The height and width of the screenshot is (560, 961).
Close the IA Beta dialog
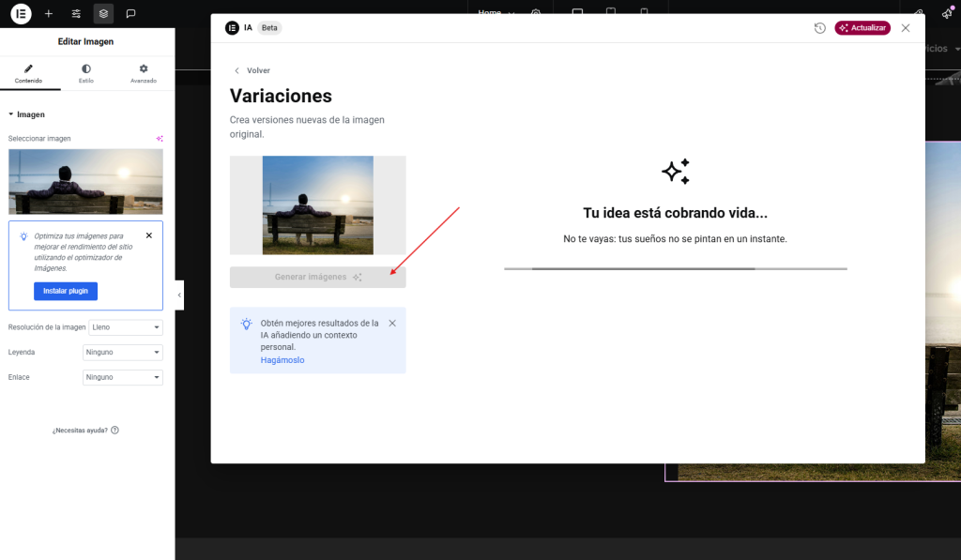tap(906, 28)
